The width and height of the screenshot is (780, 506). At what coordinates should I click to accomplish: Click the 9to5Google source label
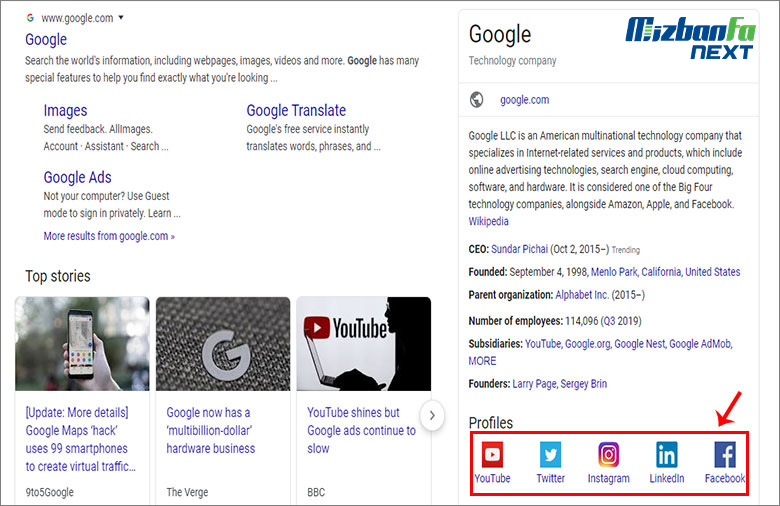point(49,492)
